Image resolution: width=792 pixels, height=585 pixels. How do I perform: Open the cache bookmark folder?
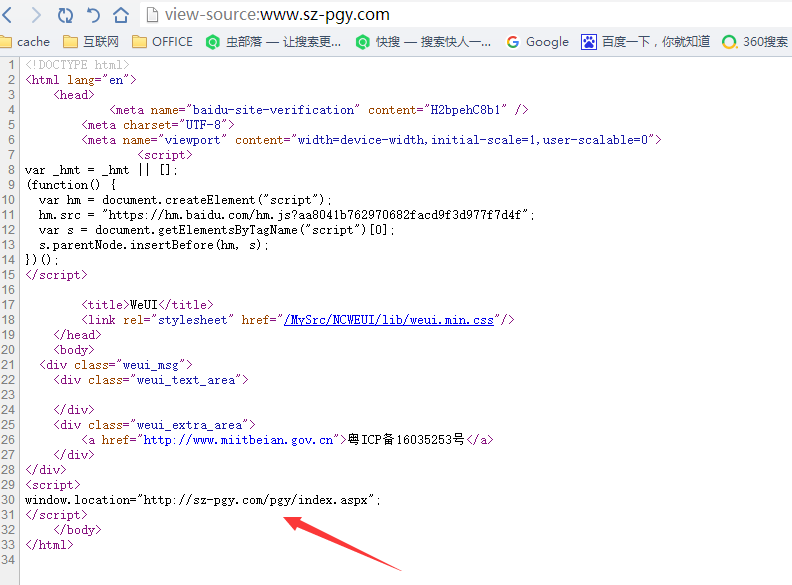click(x=25, y=41)
